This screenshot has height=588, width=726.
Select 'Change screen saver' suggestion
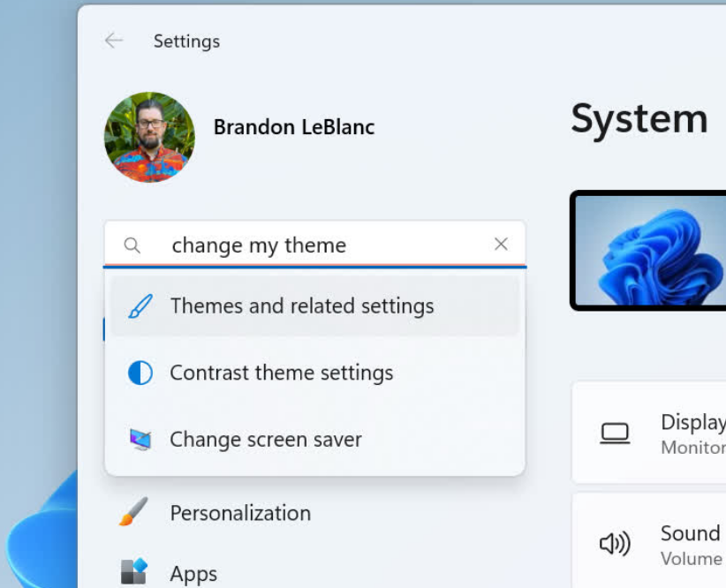click(314, 440)
